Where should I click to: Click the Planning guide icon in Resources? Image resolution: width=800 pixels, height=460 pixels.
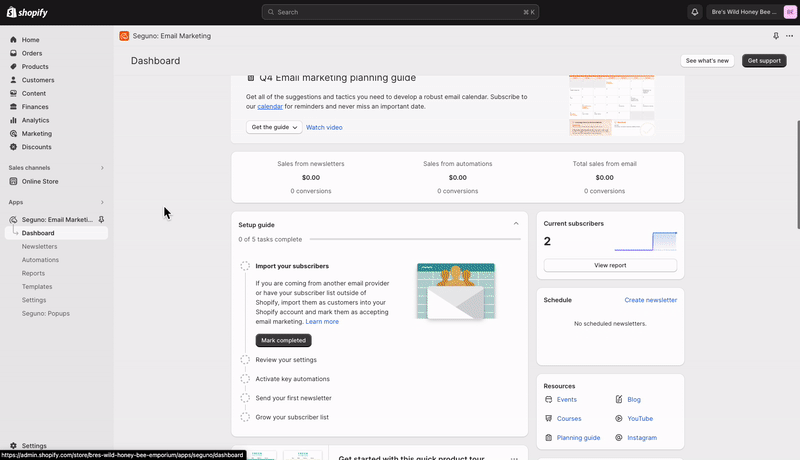(x=548, y=438)
